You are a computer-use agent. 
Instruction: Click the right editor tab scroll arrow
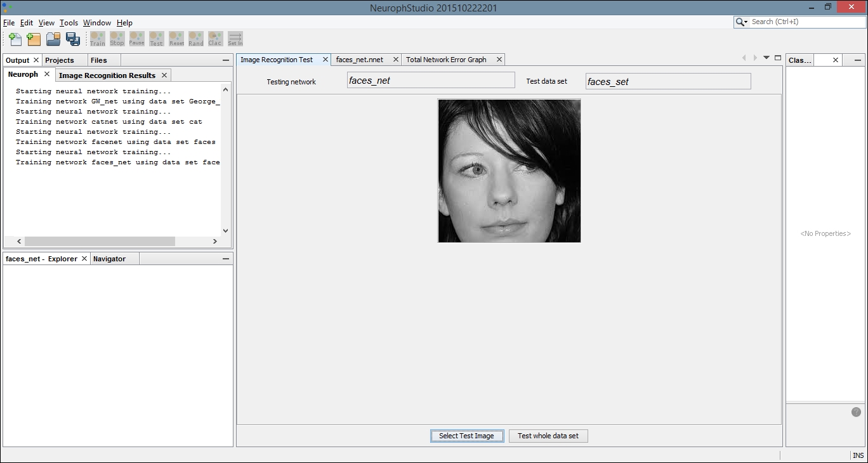click(x=755, y=58)
